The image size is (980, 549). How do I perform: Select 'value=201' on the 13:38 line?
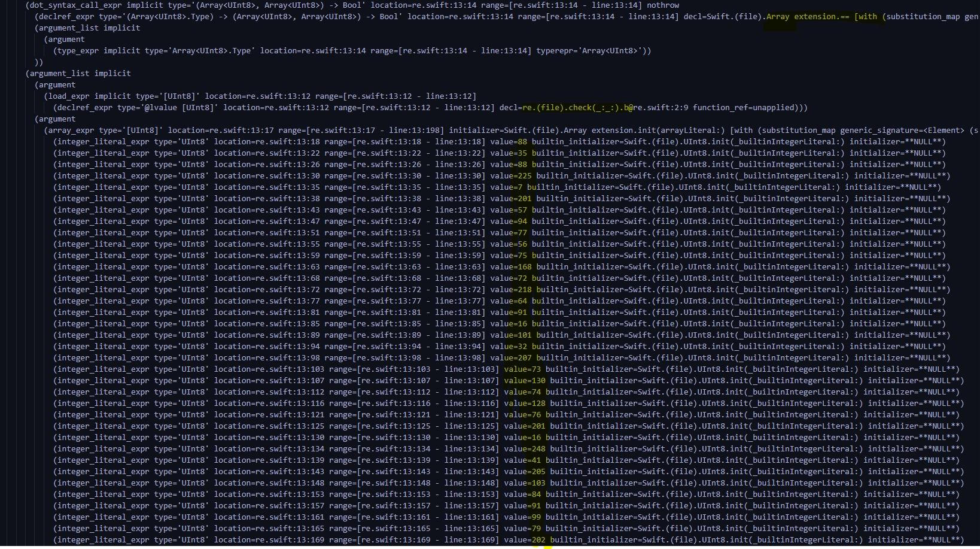511,198
